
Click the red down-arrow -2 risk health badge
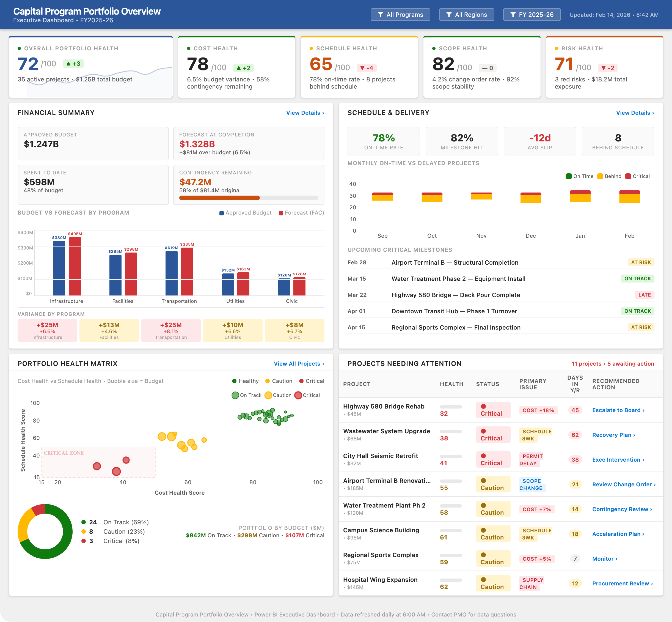[607, 68]
